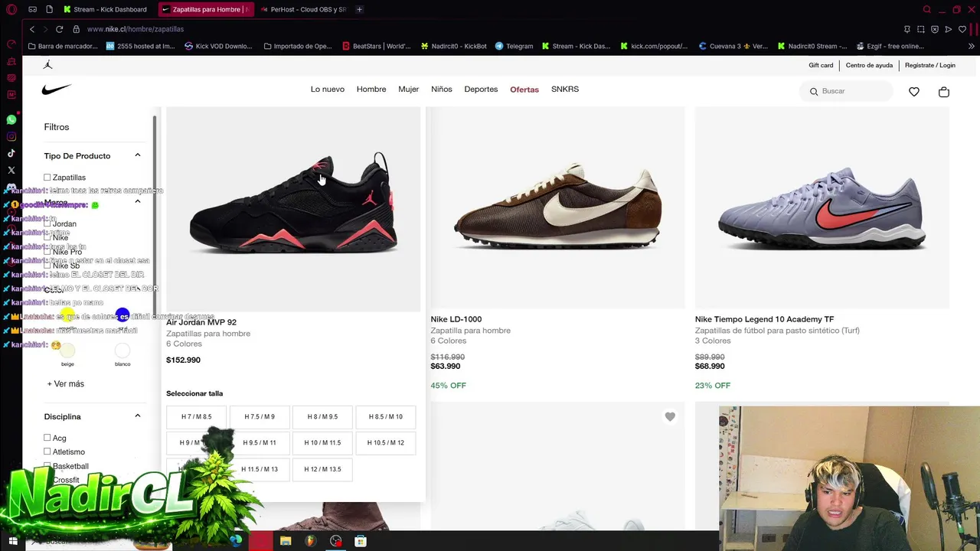Open Microsoft Store from the taskbar
980x551 pixels.
(361, 541)
